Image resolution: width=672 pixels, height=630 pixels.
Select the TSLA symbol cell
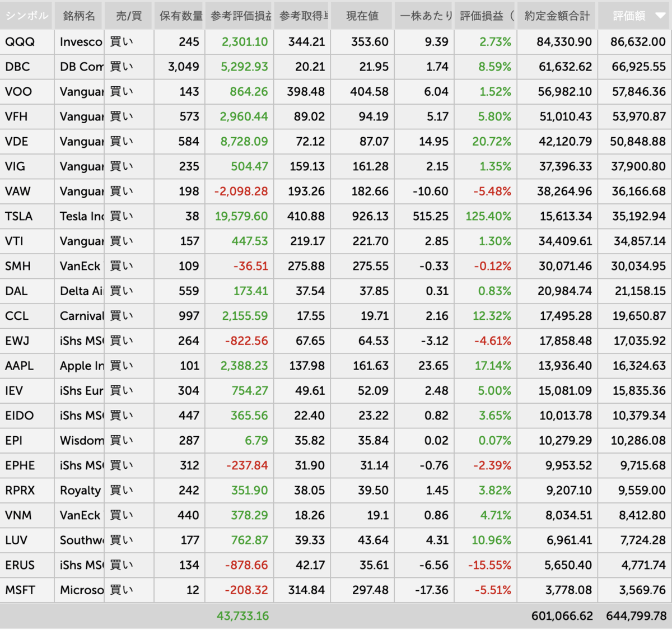tap(27, 216)
